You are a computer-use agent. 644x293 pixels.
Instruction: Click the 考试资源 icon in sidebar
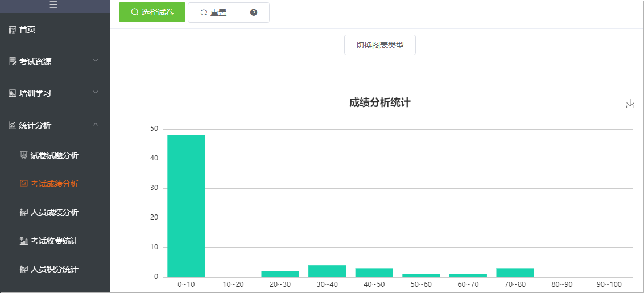(x=13, y=61)
